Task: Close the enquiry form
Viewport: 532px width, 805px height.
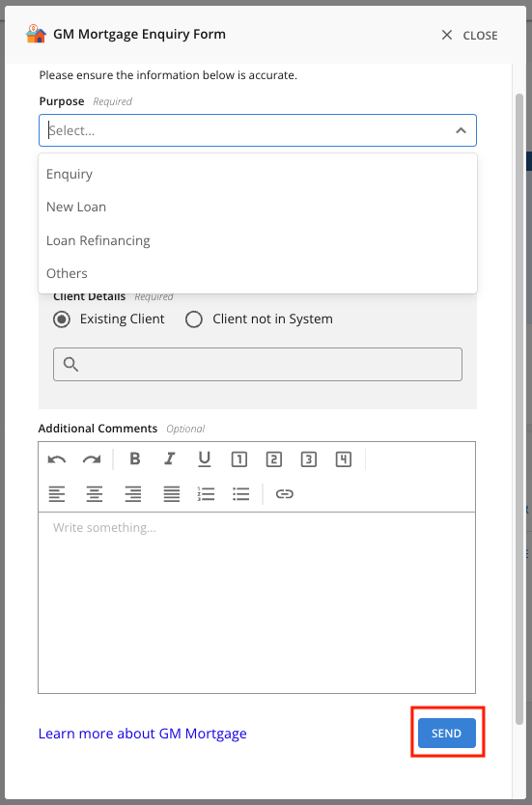Action: (x=469, y=35)
